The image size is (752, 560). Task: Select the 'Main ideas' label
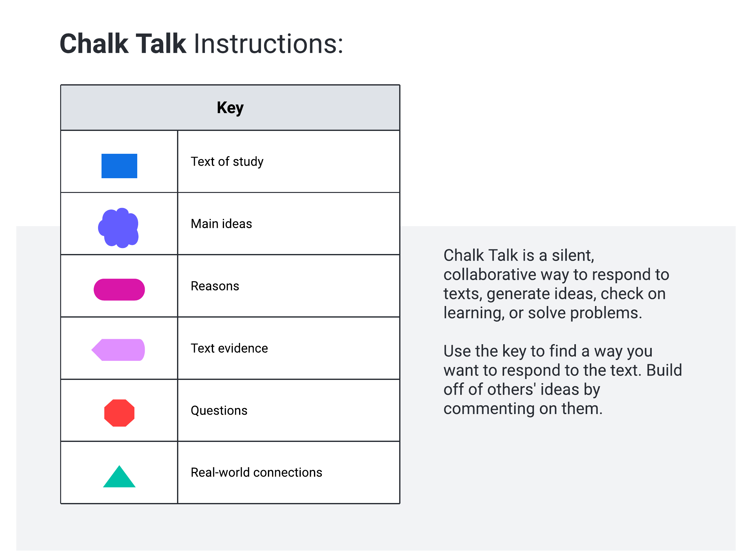pos(221,224)
